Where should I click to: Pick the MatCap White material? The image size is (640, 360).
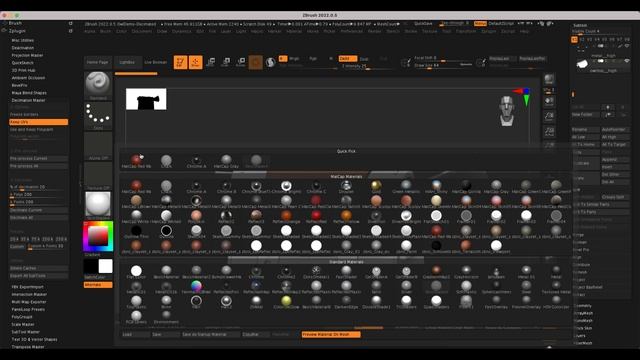pos(136,216)
